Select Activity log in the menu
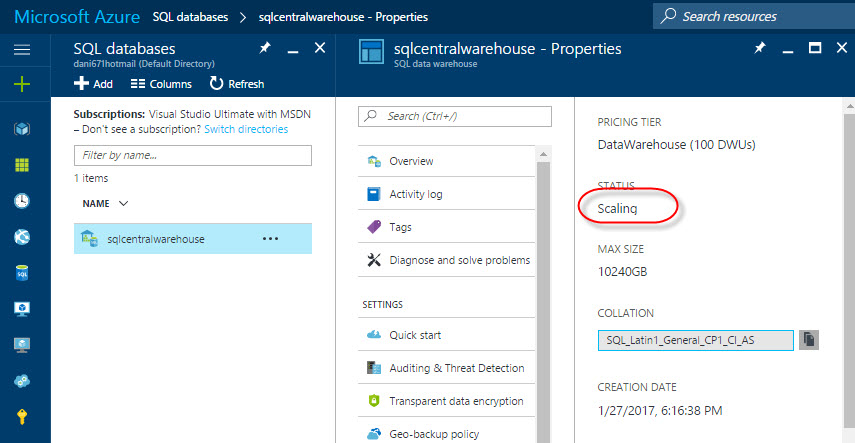The width and height of the screenshot is (855, 443). point(415,194)
